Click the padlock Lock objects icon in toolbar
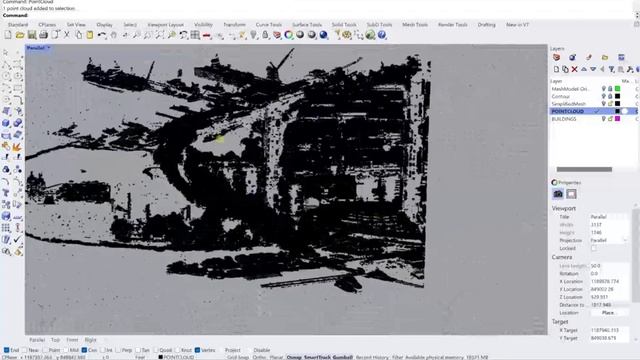Image resolution: width=640 pixels, height=360 pixels. (265, 36)
